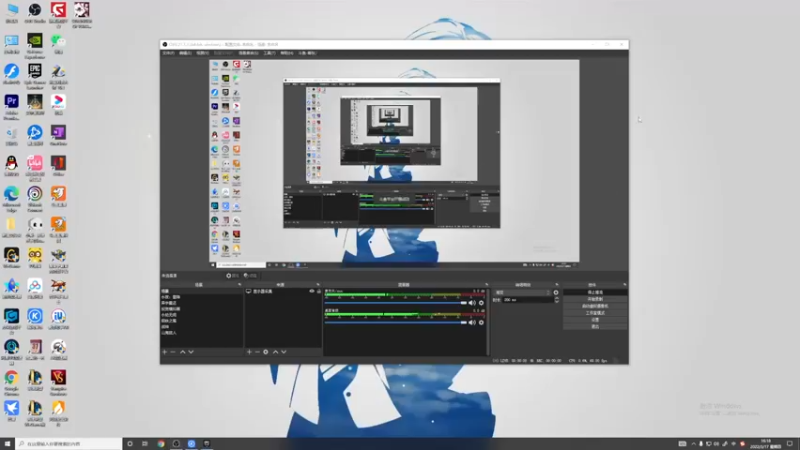
Task: Open OBS Studio desktop shortcut
Action: click(x=35, y=13)
